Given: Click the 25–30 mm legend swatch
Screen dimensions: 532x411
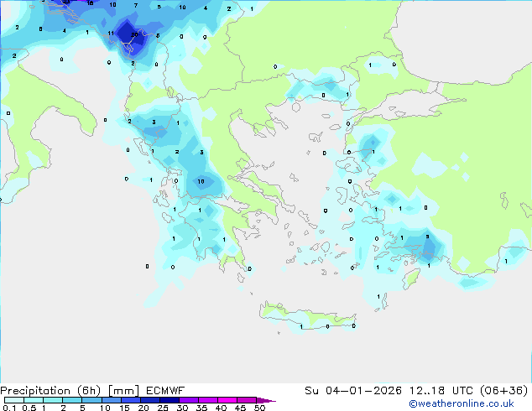Looking at the screenshot, I should (170, 400).
